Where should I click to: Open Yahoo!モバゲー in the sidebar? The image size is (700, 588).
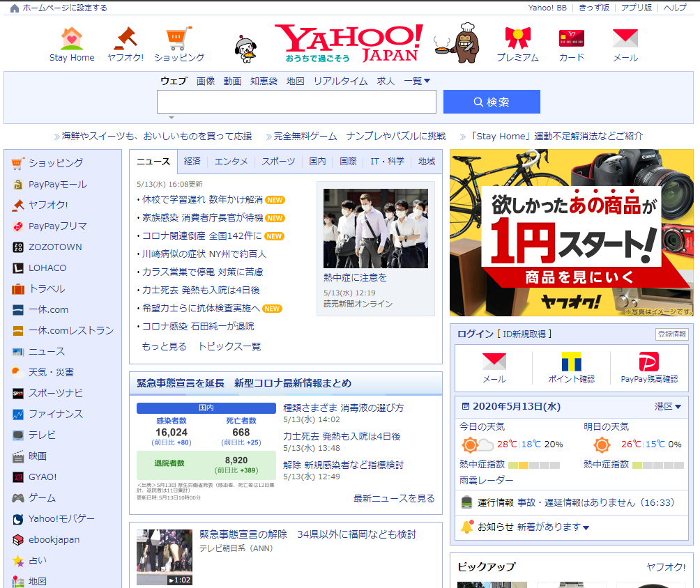tap(61, 519)
